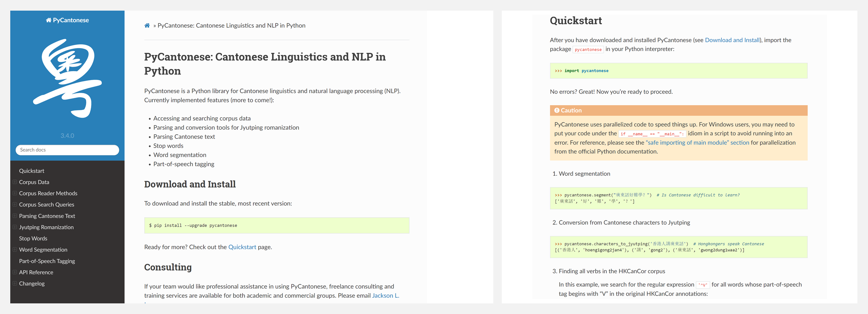Click the '^V' regular expression code
Screen dimensions: 868x314
tap(703, 285)
